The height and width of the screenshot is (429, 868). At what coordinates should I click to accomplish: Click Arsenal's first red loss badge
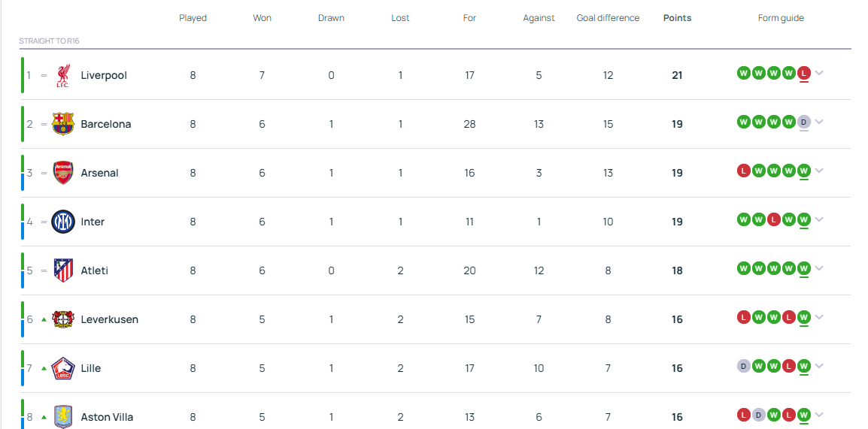coord(743,171)
